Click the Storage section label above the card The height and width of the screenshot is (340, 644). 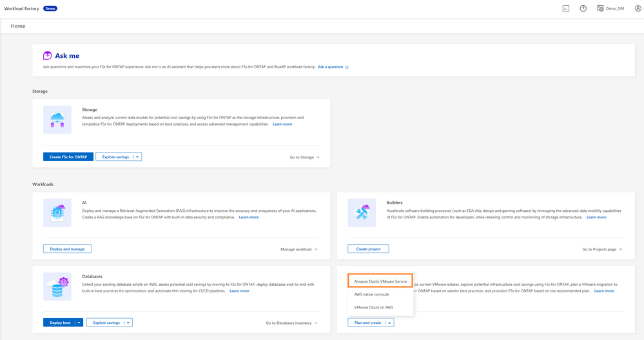pyautogui.click(x=40, y=91)
